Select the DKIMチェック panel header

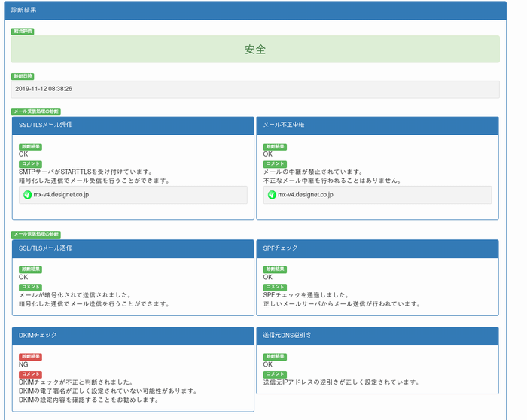[133, 336]
